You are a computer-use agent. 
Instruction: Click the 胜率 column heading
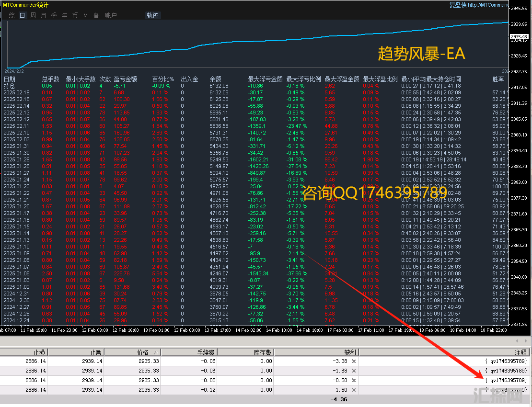tap(498, 79)
